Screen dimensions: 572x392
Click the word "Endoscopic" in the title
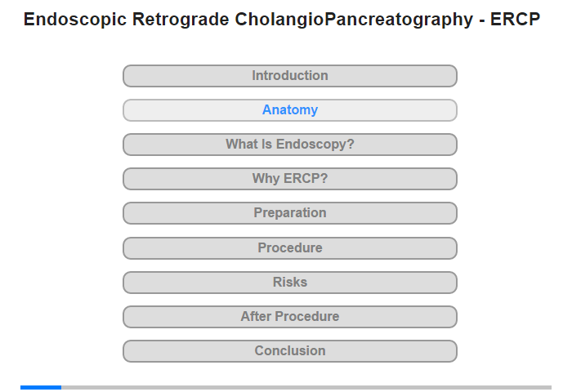point(75,20)
